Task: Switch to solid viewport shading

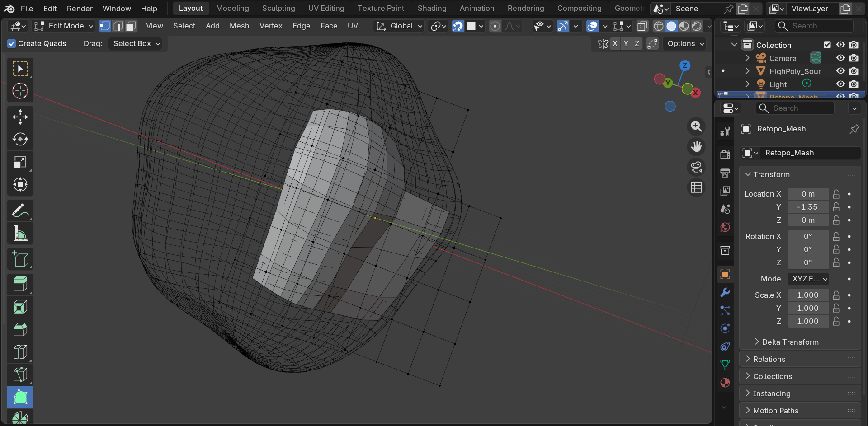Action: click(671, 26)
